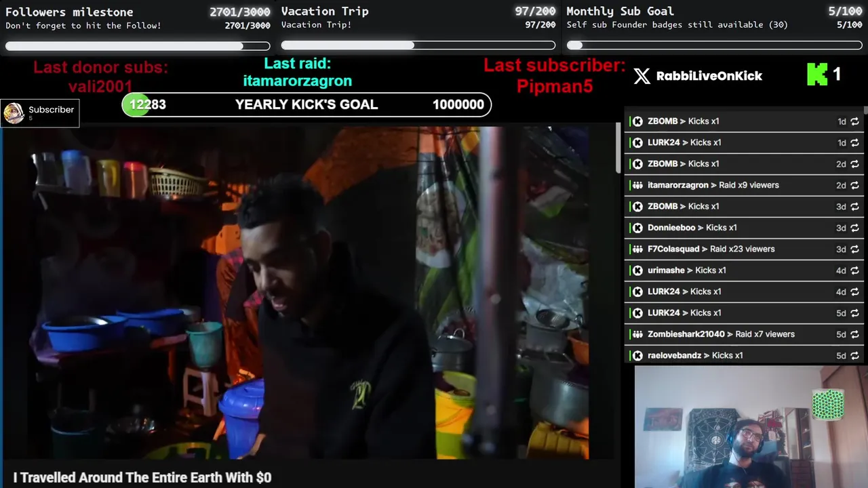Click the green dotted badge on webcam

(x=828, y=405)
